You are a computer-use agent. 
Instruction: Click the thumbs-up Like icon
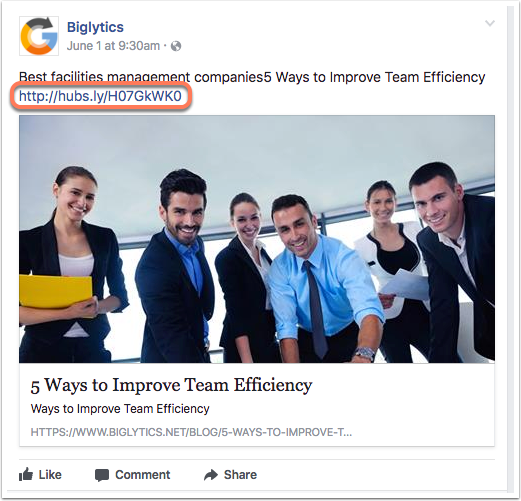coord(26,474)
